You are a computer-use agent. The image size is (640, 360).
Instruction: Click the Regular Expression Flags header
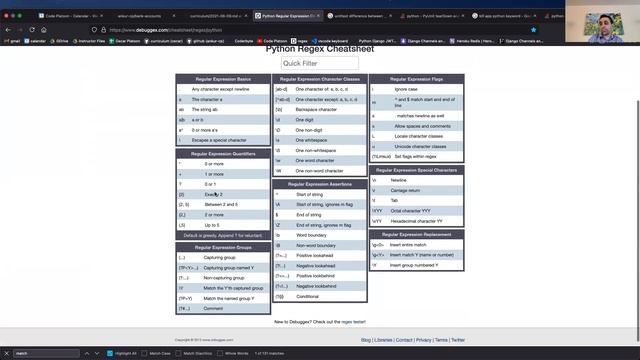coord(416,79)
